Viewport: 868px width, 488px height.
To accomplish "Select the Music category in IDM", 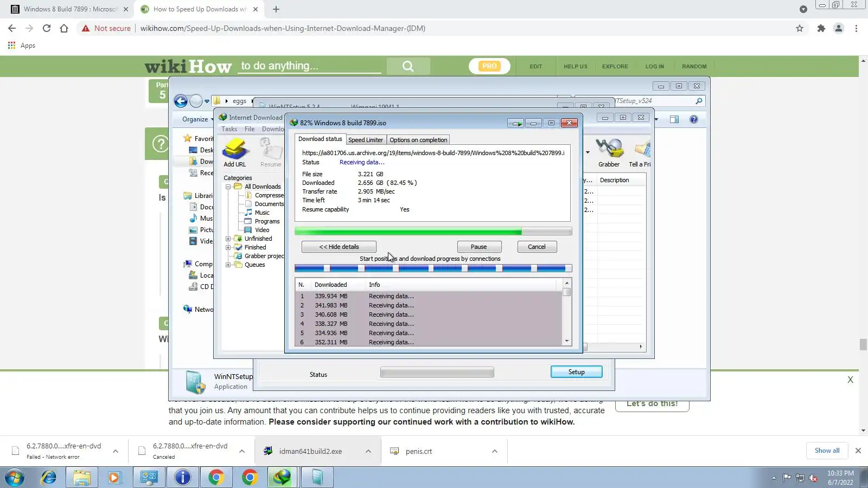I will tap(262, 213).
